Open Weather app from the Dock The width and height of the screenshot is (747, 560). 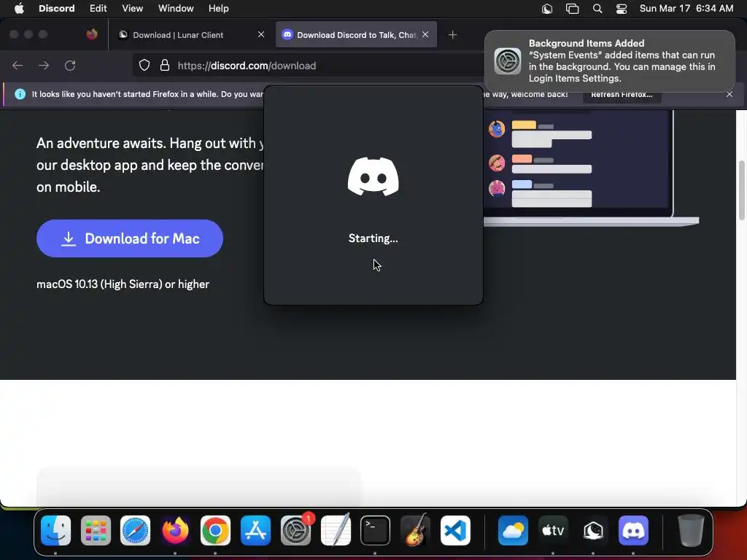(x=513, y=530)
